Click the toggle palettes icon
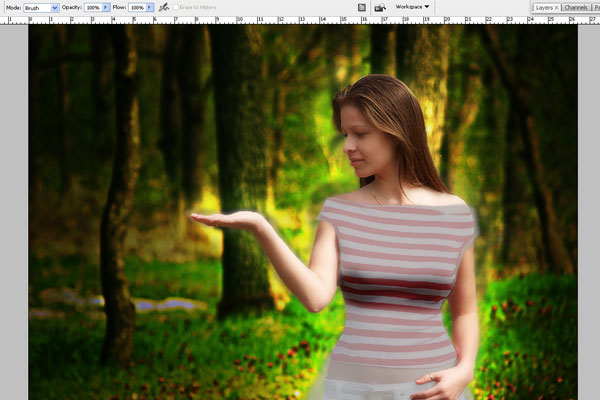The image size is (600, 400). (361, 7)
